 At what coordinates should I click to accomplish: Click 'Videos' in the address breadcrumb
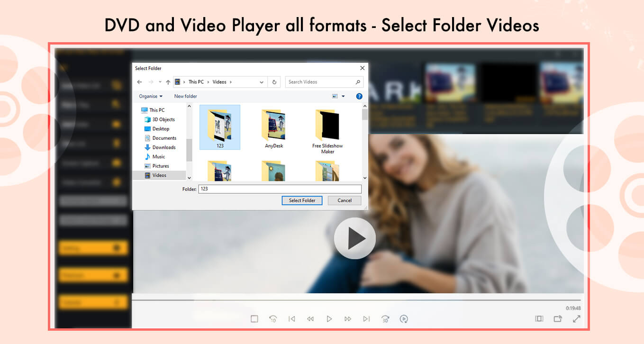(x=219, y=82)
